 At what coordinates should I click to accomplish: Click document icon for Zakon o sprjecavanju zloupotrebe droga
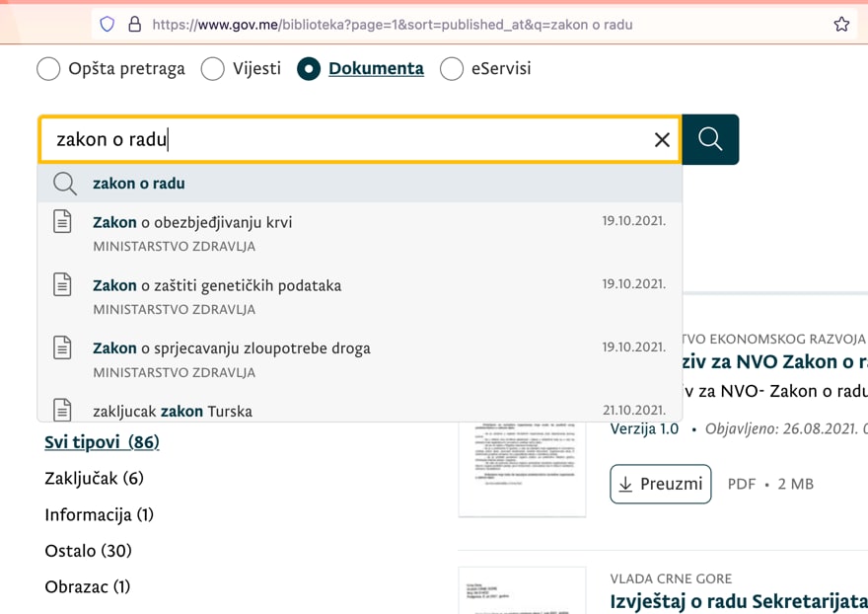pyautogui.click(x=62, y=347)
